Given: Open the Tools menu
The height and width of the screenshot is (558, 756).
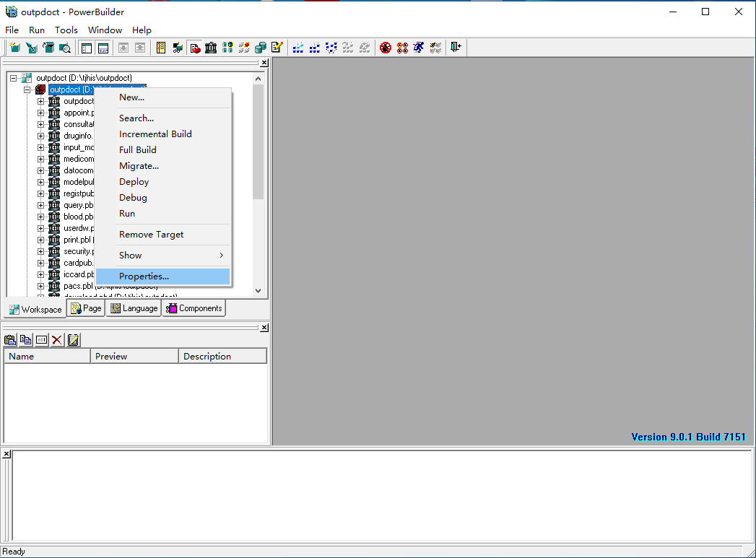Looking at the screenshot, I should coord(66,30).
